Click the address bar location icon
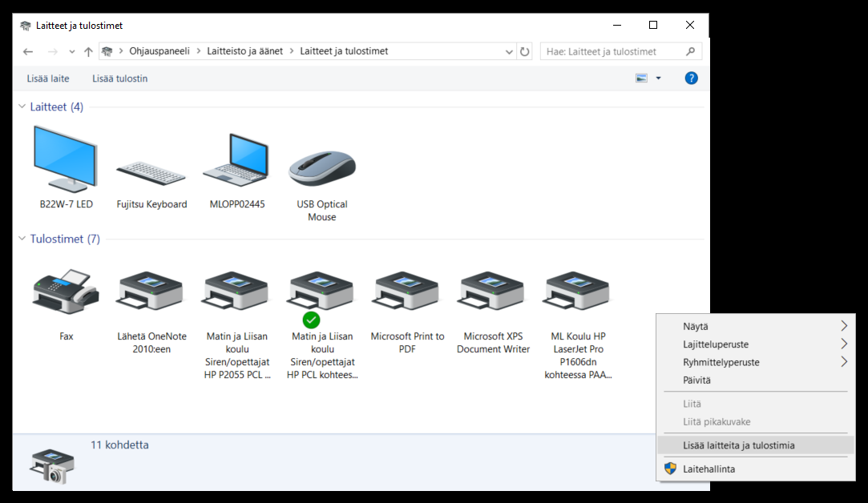Viewport: 868px width, 503px height. click(107, 51)
